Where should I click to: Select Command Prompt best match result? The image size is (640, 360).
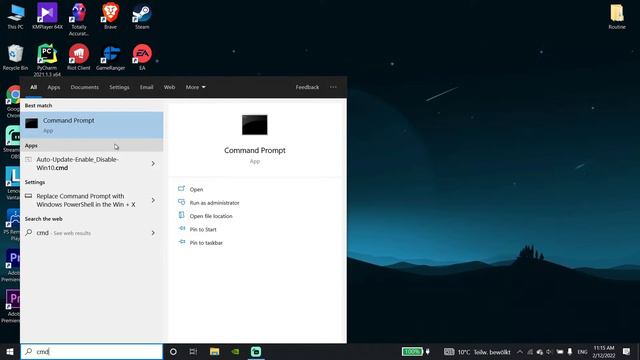coord(92,125)
